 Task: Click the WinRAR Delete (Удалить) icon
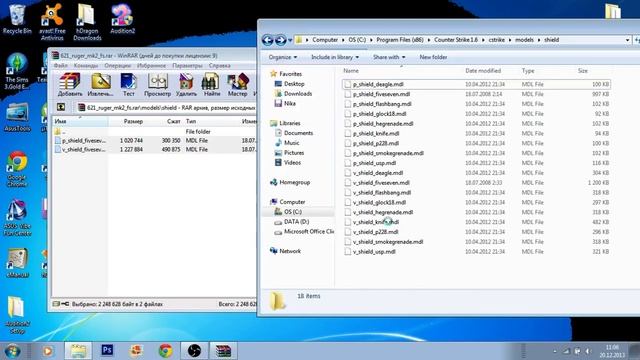click(x=186, y=85)
